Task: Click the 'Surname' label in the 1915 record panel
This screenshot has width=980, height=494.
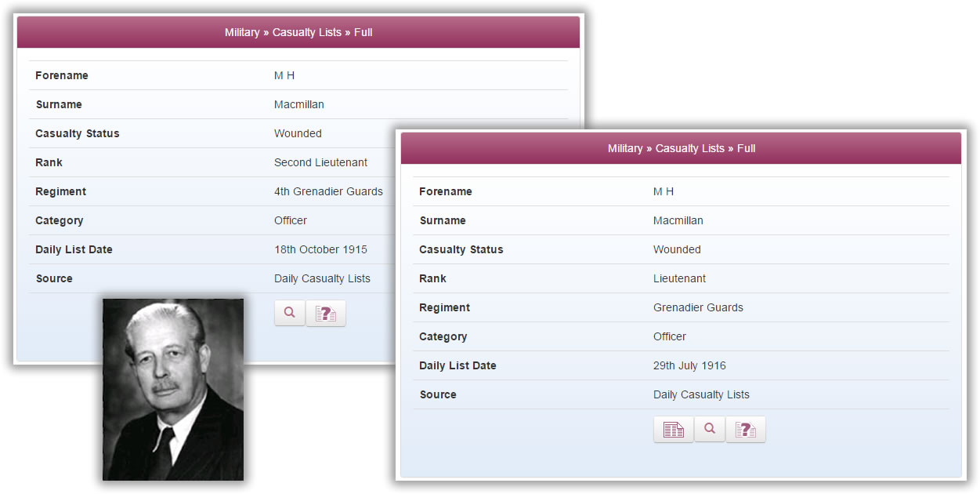Action: pyautogui.click(x=59, y=104)
